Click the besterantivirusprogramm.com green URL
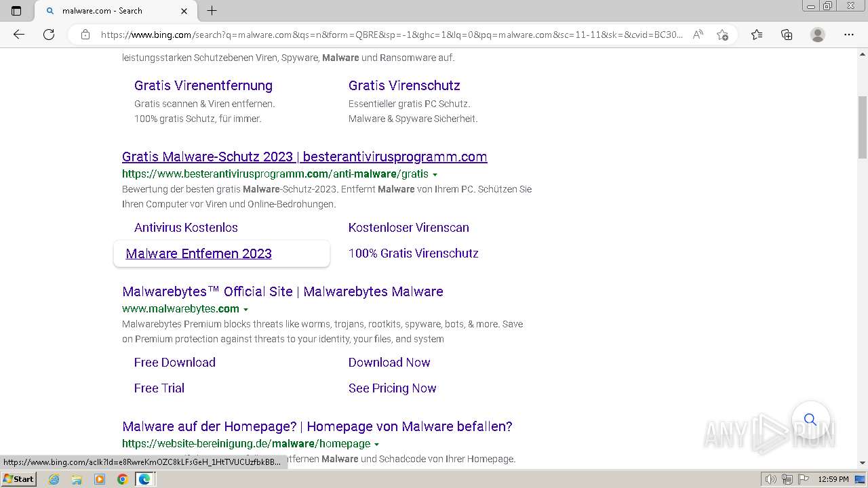Image resolution: width=868 pixels, height=488 pixels. tap(275, 174)
